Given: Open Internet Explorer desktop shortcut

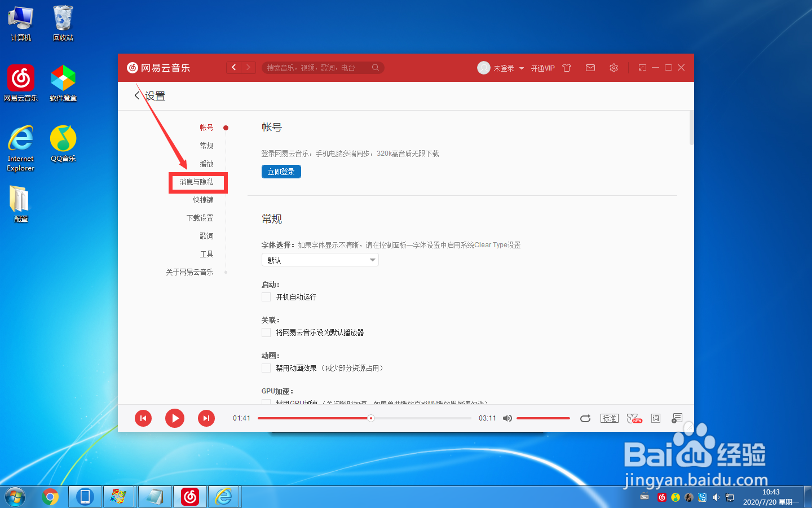Looking at the screenshot, I should click(21, 148).
